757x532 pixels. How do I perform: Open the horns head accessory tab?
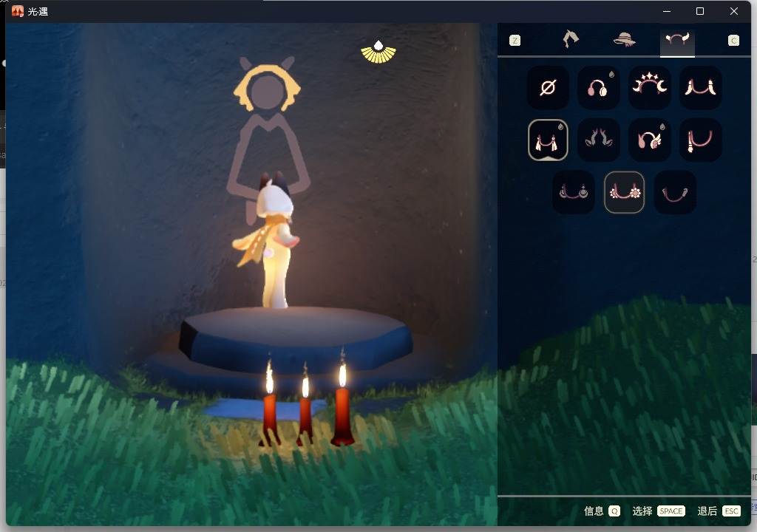[x=677, y=39]
